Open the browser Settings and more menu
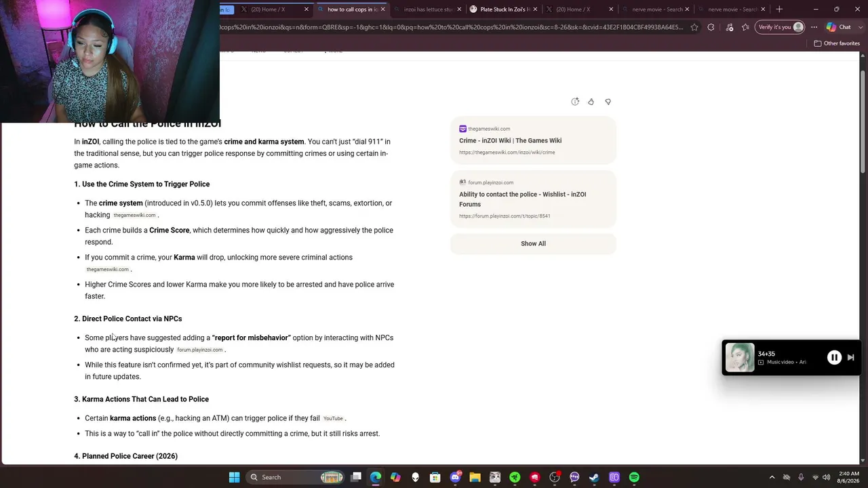The height and width of the screenshot is (488, 868). 814,27
